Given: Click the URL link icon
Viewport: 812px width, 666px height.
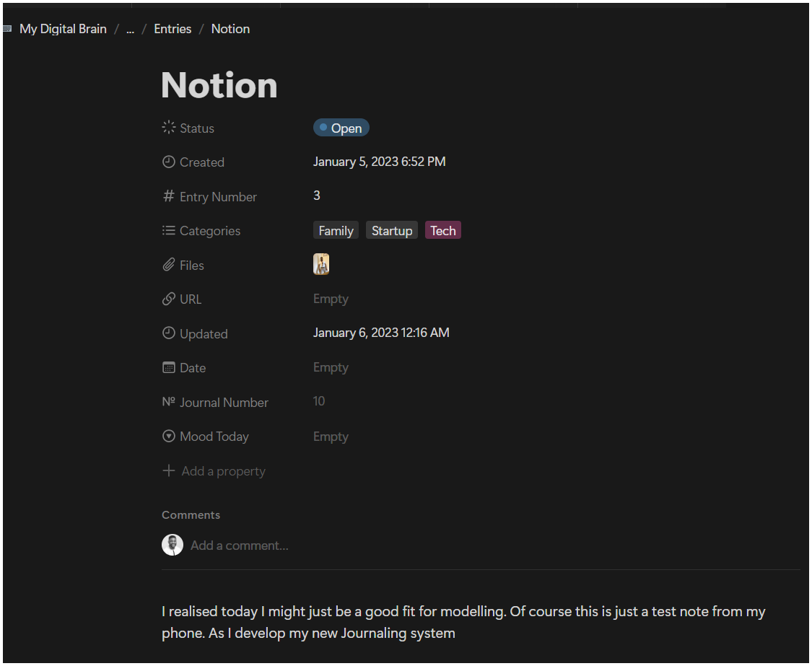Looking at the screenshot, I should point(168,299).
